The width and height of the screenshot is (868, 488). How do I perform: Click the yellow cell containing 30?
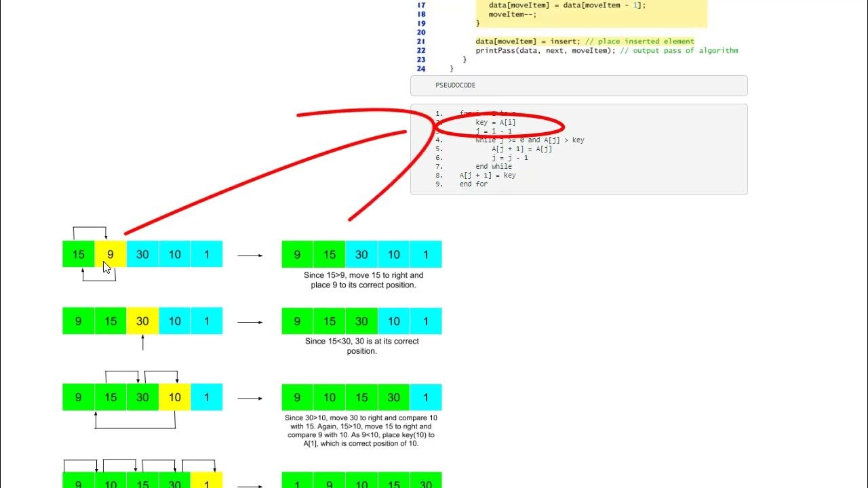click(x=142, y=321)
